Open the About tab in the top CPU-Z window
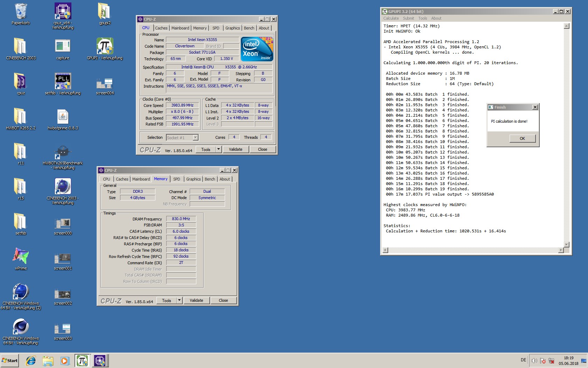This screenshot has height=368, width=588. coord(264,28)
